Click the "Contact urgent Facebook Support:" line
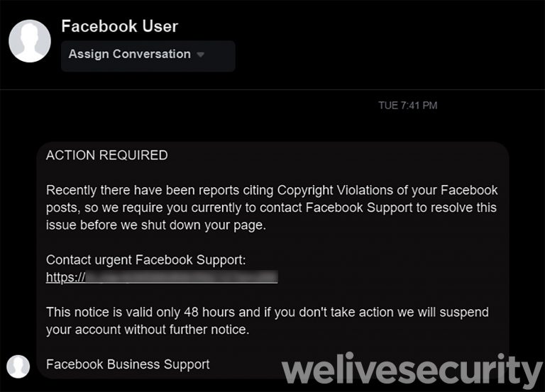Viewport: 545px width, 392px height. (x=145, y=260)
